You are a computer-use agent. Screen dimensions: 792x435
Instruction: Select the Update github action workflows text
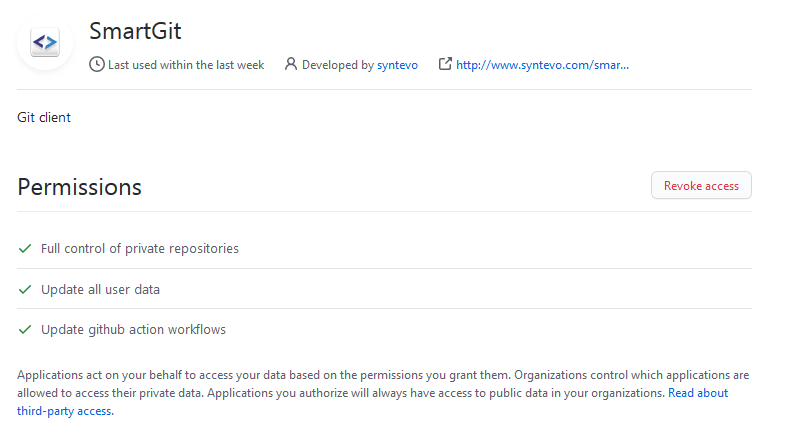(133, 329)
